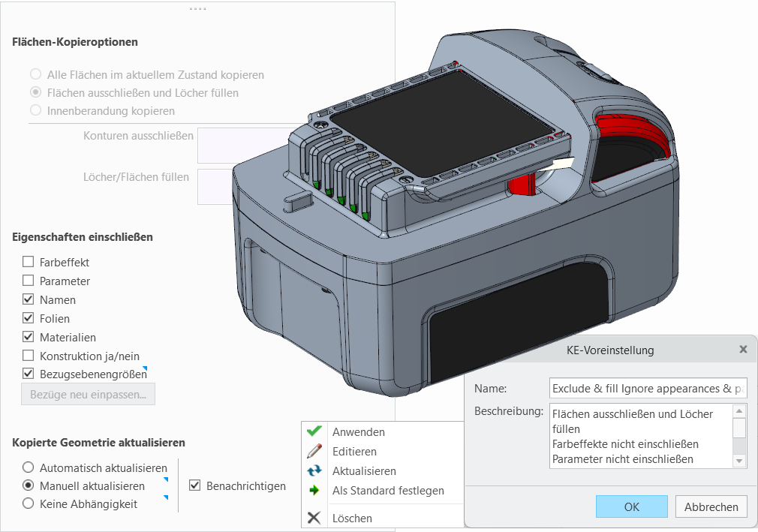Click the Abbrechen button
The height and width of the screenshot is (532, 758).
711,506
